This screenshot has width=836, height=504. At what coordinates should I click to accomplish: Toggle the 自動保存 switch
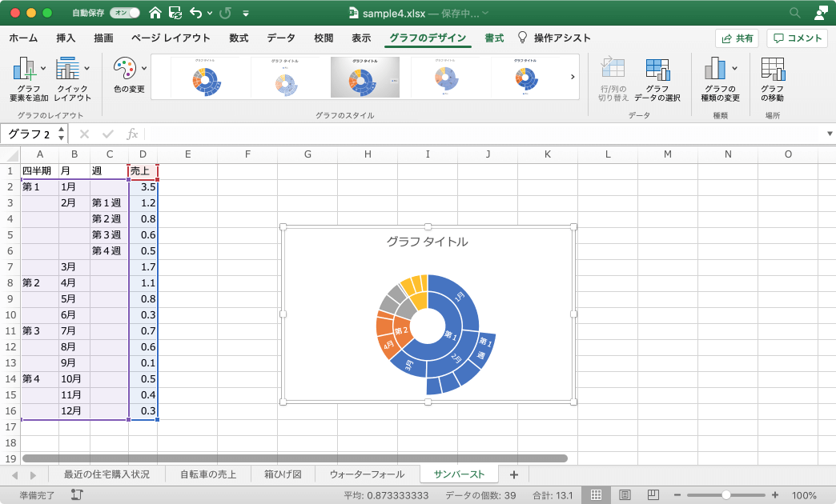point(125,13)
